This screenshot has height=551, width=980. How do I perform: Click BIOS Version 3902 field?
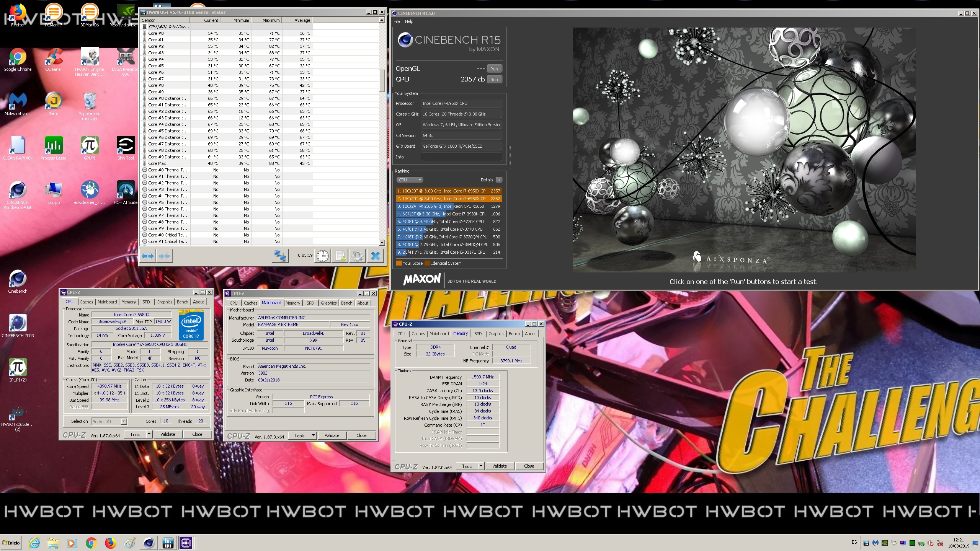pos(313,373)
